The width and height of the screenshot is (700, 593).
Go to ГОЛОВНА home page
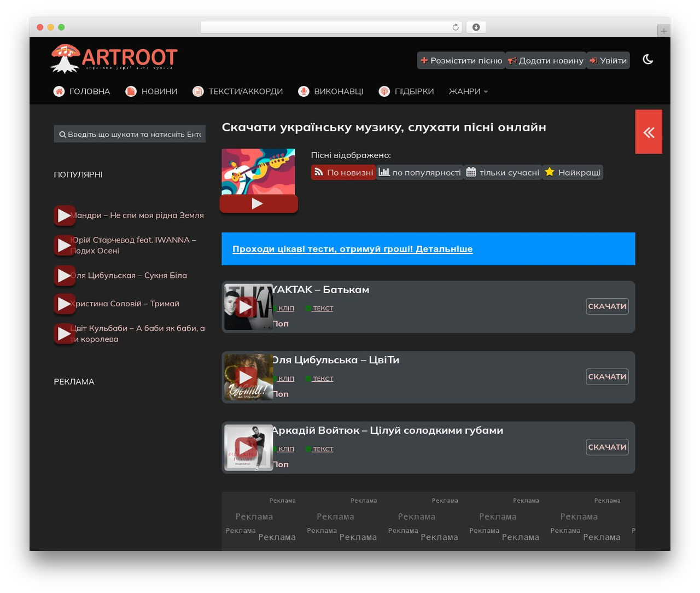(82, 91)
